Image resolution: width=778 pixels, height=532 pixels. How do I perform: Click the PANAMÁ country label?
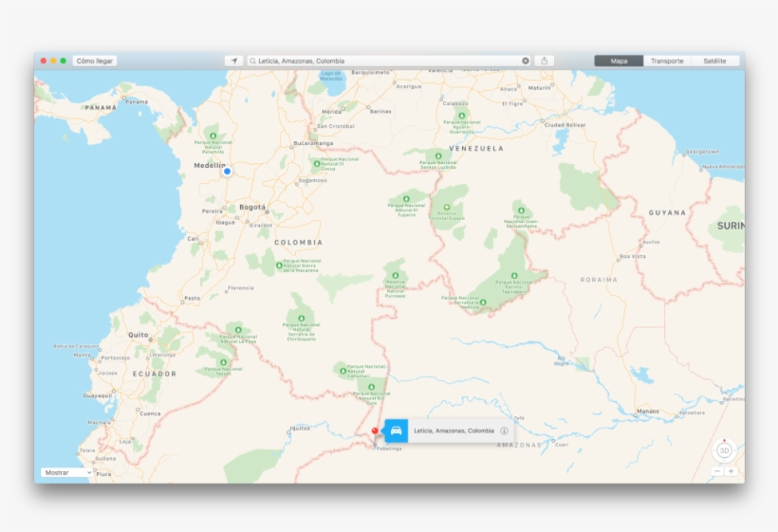click(x=101, y=107)
